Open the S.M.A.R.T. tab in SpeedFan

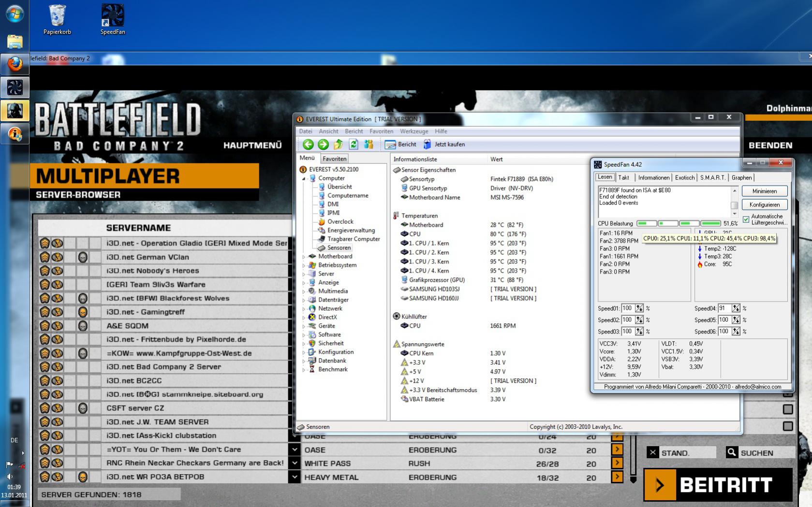coord(713,178)
